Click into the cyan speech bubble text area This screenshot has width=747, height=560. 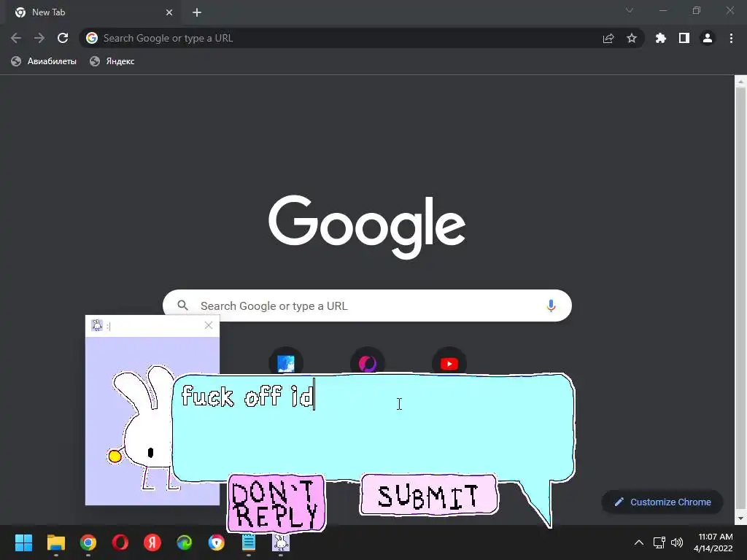coord(373,426)
